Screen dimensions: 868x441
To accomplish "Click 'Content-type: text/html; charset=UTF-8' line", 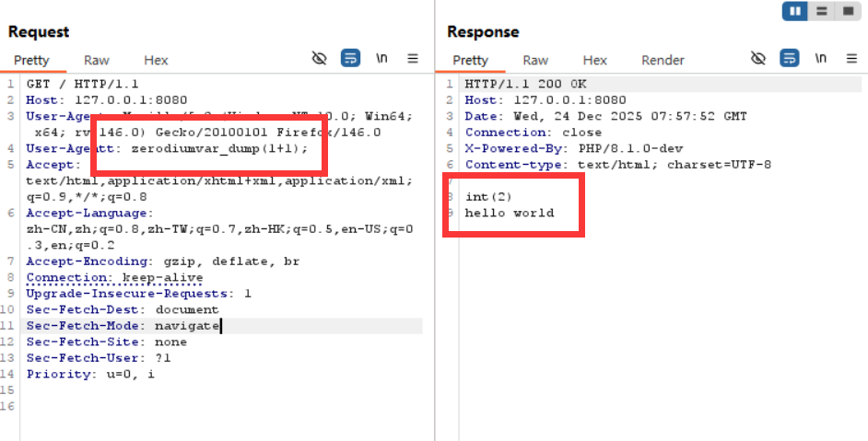I will 617,165.
